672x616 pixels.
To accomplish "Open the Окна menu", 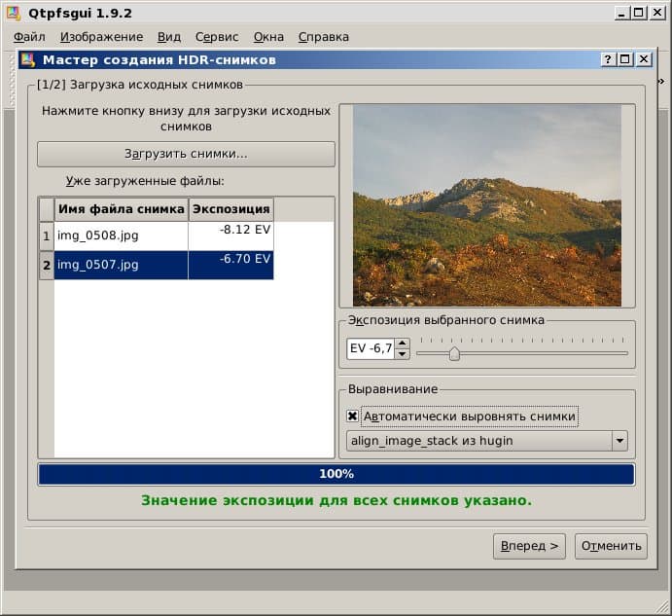I will 268,37.
